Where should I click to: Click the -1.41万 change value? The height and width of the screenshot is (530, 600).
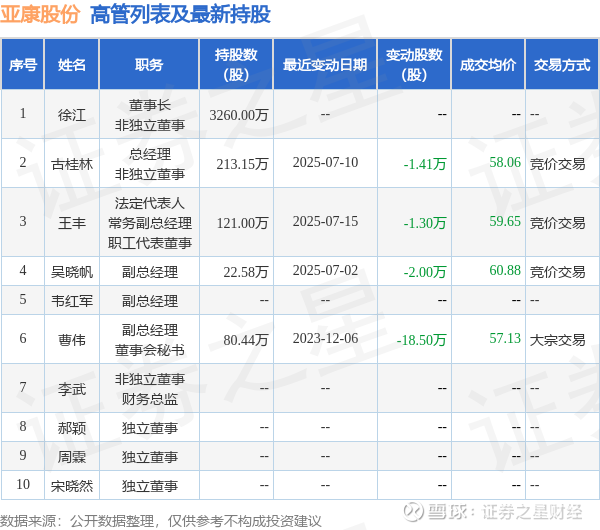coord(425,164)
